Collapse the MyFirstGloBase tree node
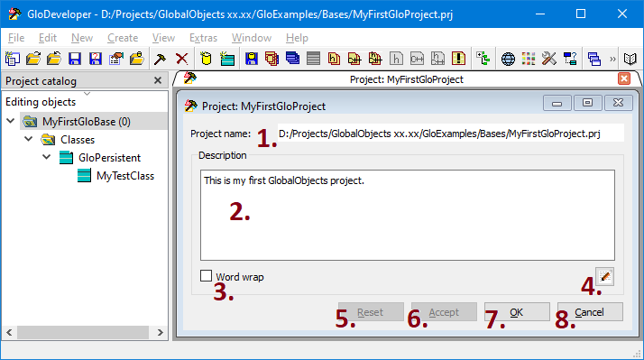 click(x=11, y=121)
